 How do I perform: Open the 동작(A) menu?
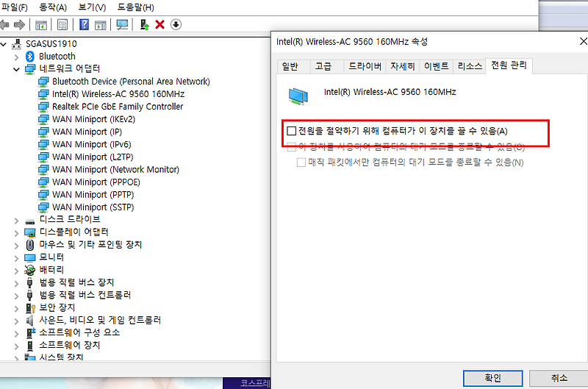(x=52, y=7)
